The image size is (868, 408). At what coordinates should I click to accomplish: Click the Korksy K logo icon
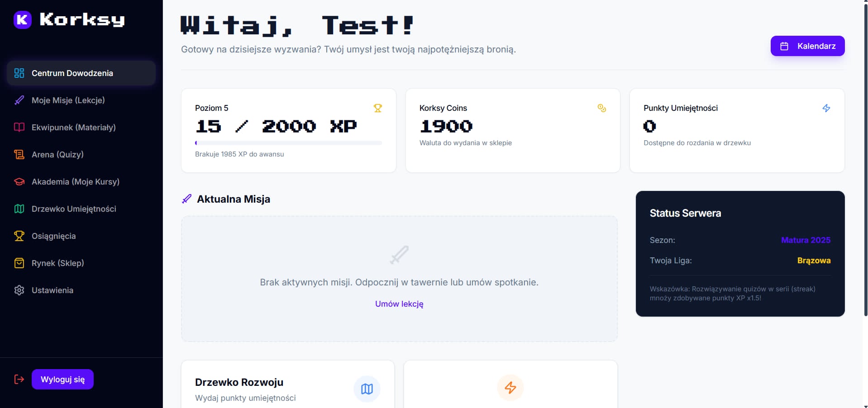pyautogui.click(x=22, y=19)
